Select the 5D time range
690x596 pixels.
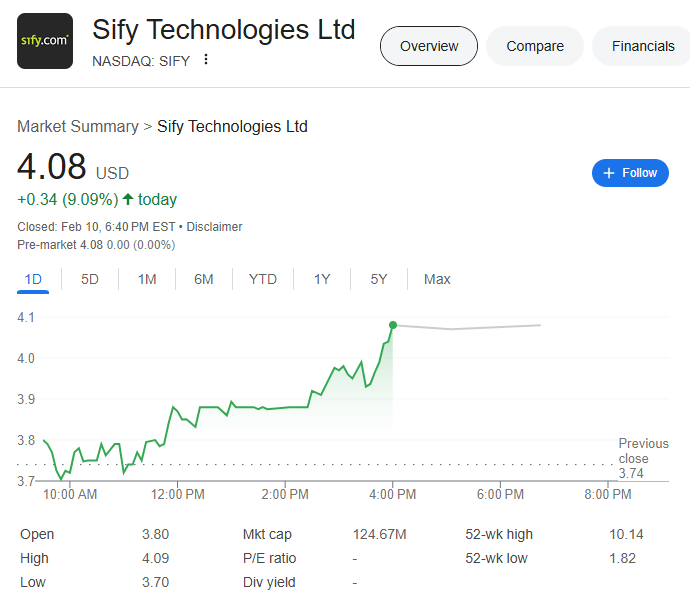click(90, 279)
